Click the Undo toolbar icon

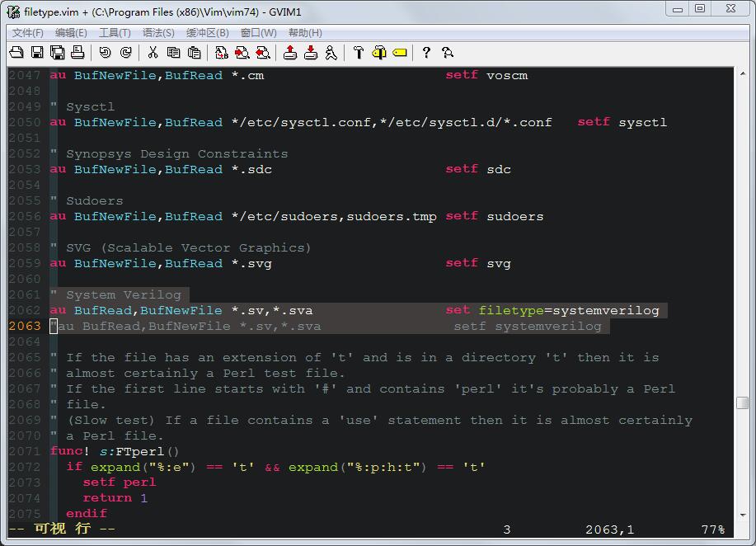click(105, 52)
